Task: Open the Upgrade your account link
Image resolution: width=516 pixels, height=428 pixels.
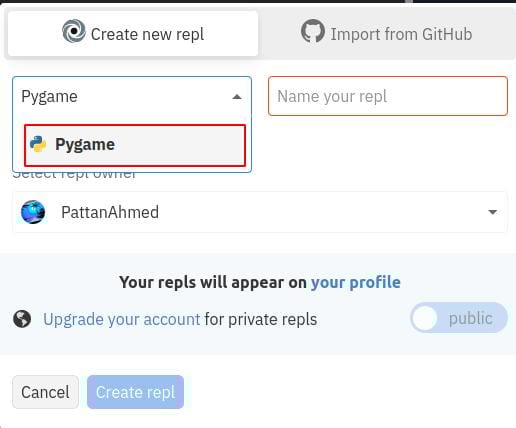Action: [122, 319]
